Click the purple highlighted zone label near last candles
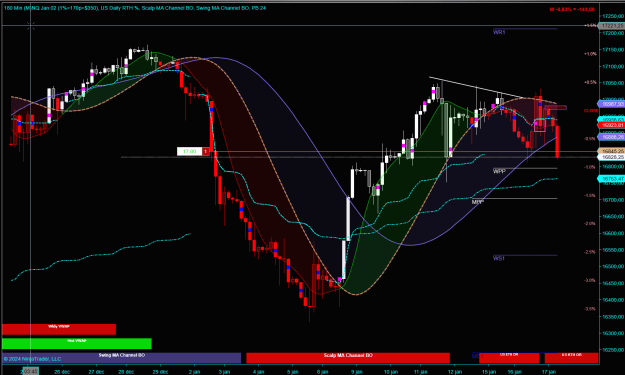 555,108
